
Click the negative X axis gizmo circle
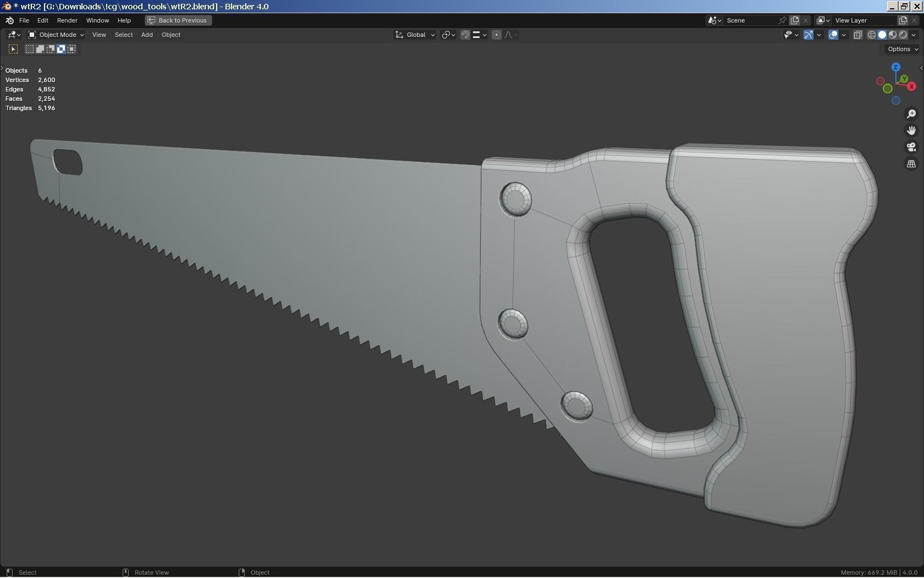tap(880, 81)
